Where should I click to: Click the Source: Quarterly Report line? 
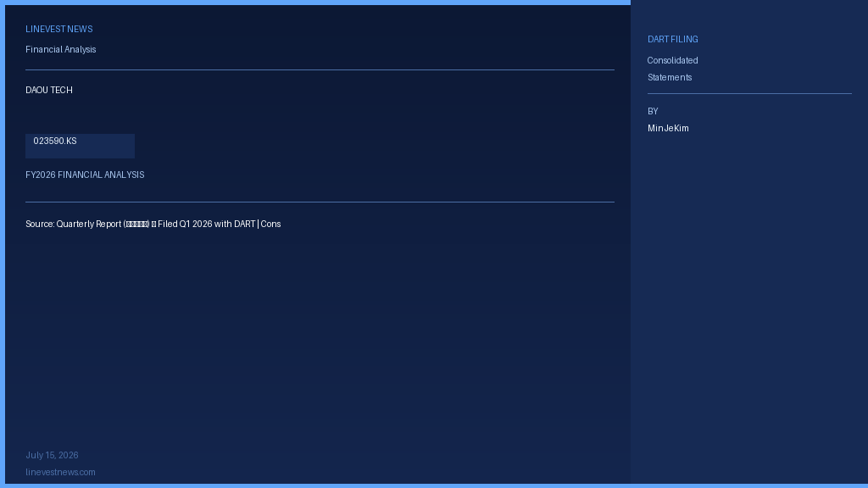(x=153, y=224)
